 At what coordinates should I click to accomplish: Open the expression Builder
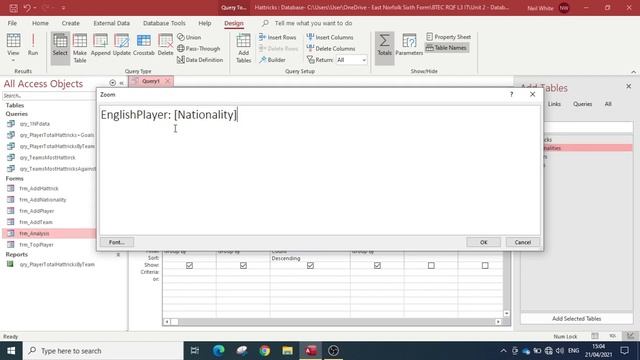272,60
